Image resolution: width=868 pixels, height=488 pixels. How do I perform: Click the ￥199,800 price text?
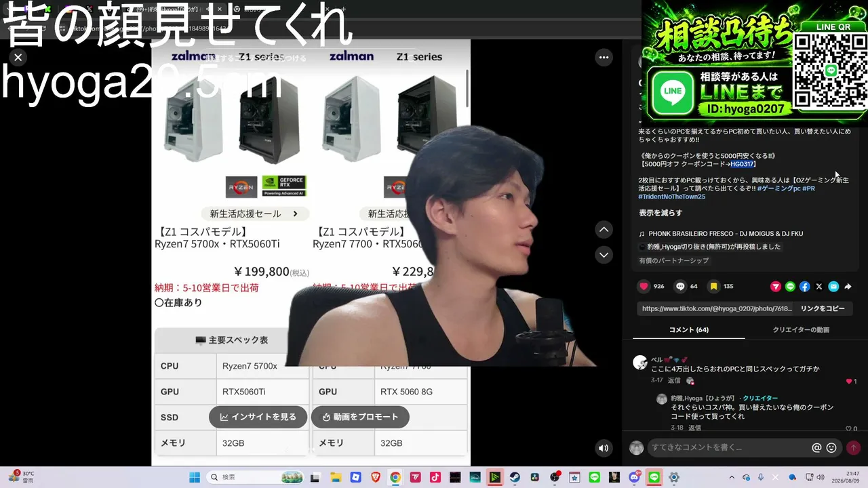coord(262,272)
